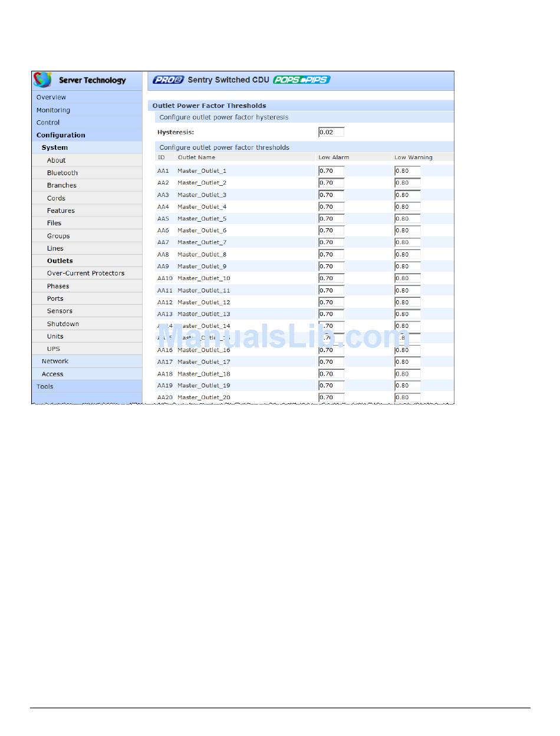Open the Over-Current Protectors page
The image size is (560, 736).
[x=85, y=273]
